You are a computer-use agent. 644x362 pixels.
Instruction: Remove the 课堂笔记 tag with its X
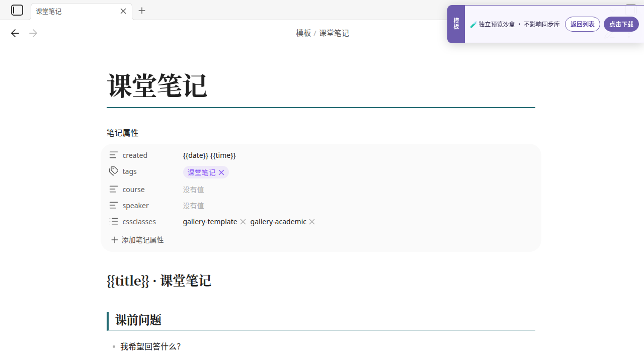(x=221, y=172)
